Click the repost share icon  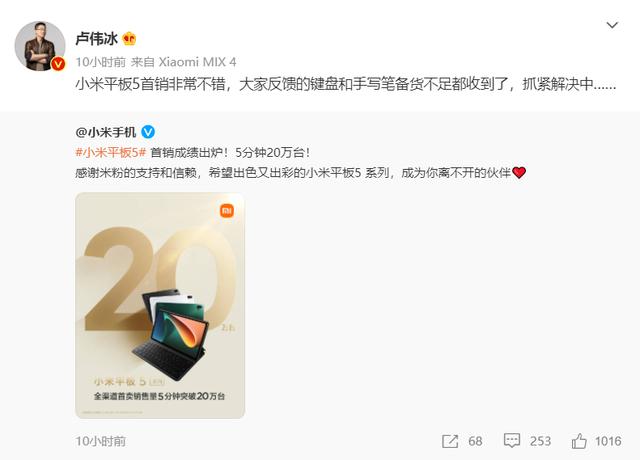coord(450,441)
